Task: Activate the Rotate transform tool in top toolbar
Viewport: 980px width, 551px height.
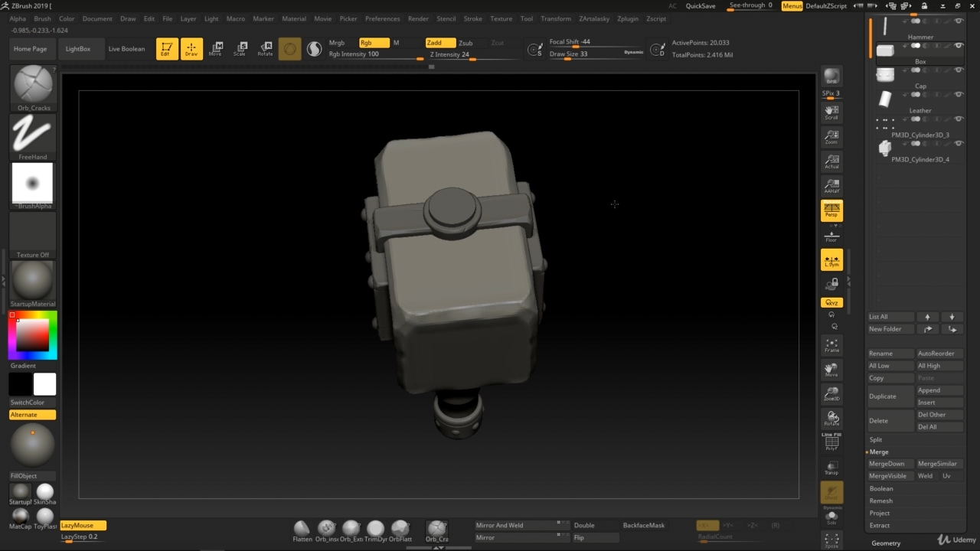Action: (x=265, y=49)
